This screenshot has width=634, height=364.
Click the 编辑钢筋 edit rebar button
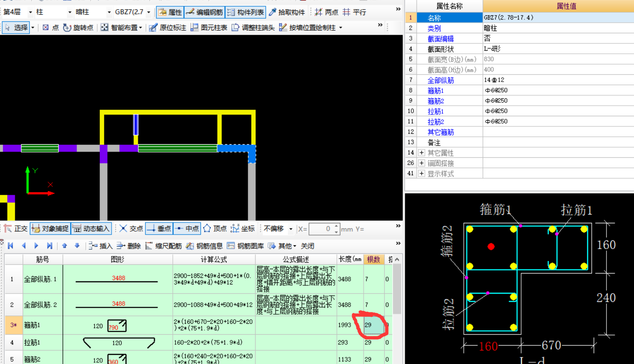pyautogui.click(x=204, y=12)
